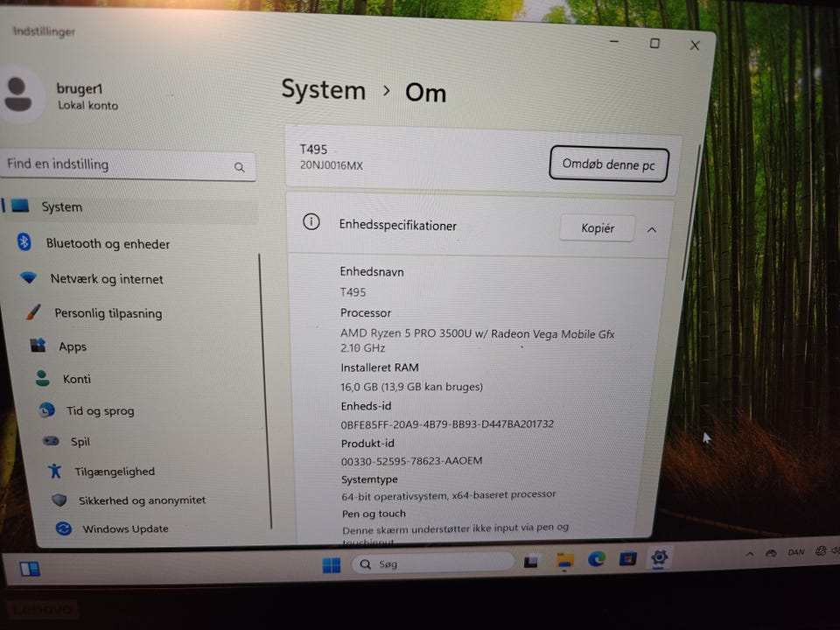Screen dimensions: 840x630
Task: Open Bluetooth og enheder settings
Action: (x=108, y=244)
